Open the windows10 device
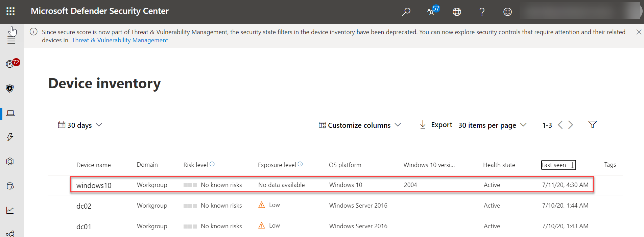 coord(94,185)
